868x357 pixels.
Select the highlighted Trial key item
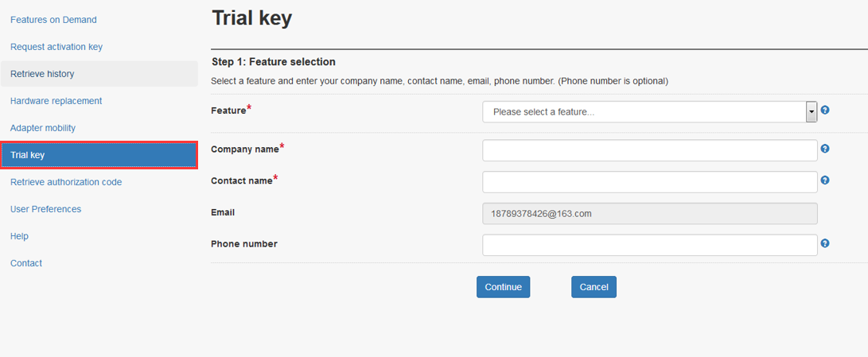pos(99,155)
